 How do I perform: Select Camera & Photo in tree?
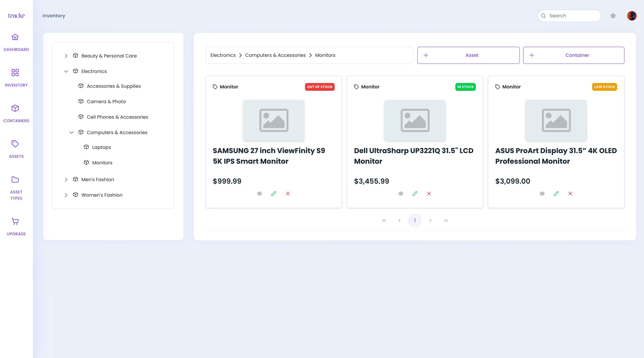(x=106, y=101)
